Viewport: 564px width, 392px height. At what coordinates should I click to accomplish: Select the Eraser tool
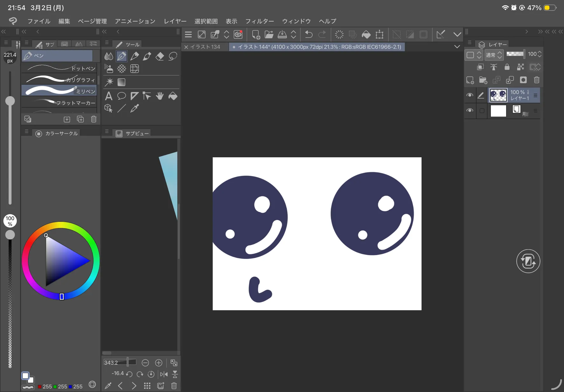[x=160, y=56]
